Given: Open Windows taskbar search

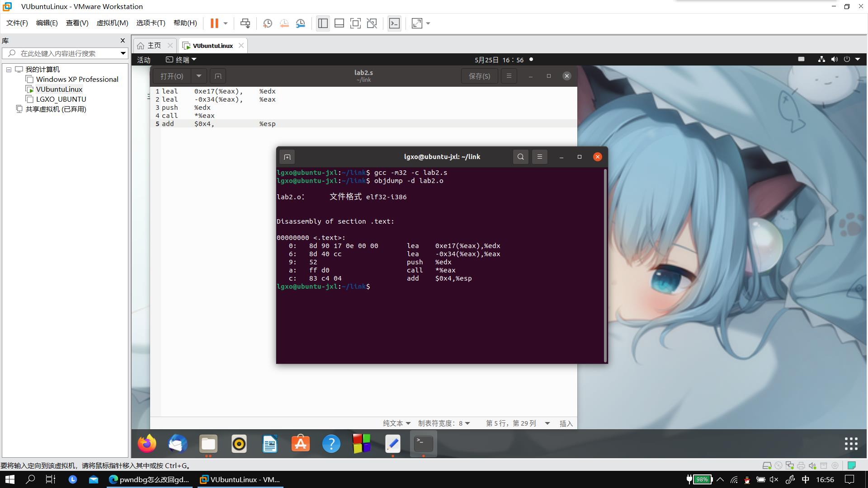Looking at the screenshot, I should 30,479.
